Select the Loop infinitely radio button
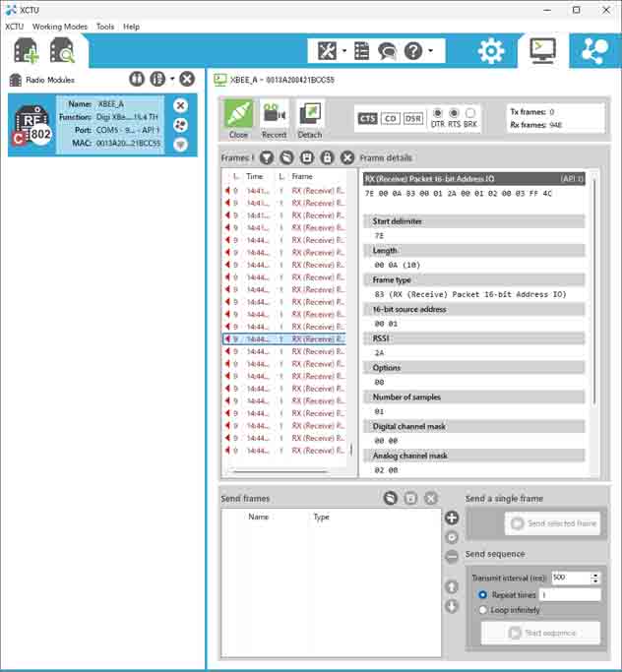Viewport: 622px width, 672px height. [x=482, y=610]
